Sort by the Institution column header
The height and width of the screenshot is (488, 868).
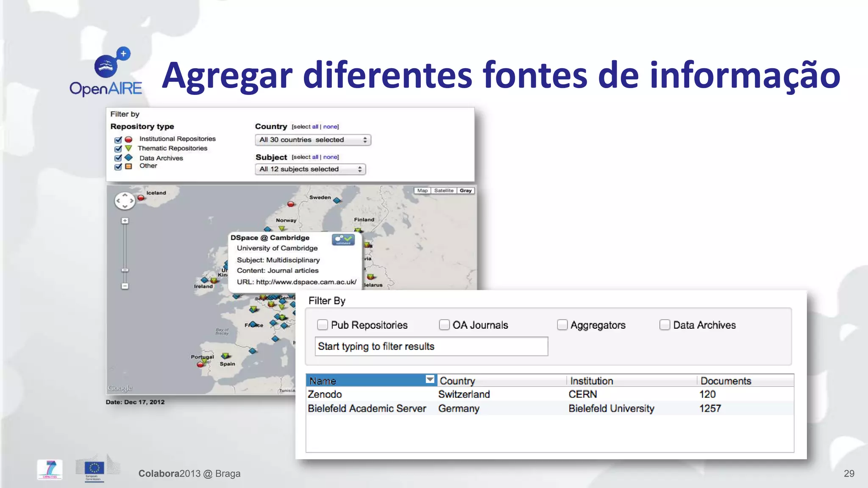(632, 380)
